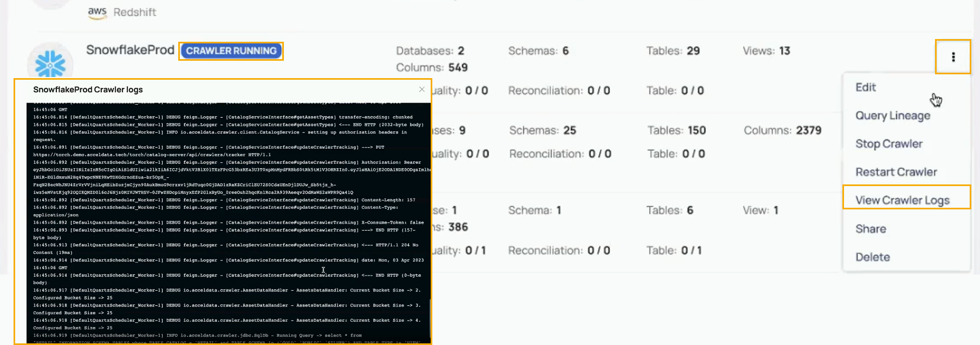The height and width of the screenshot is (345, 980).
Task: Select Edit from the context menu
Action: coord(866,87)
